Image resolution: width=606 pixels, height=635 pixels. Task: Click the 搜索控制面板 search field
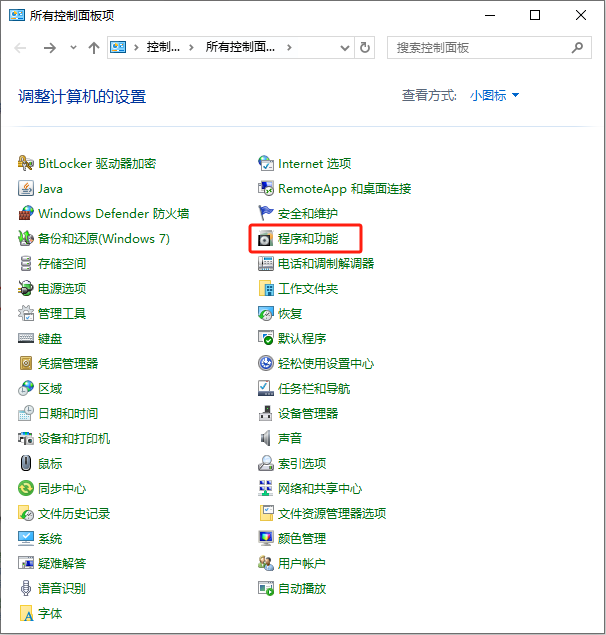489,48
